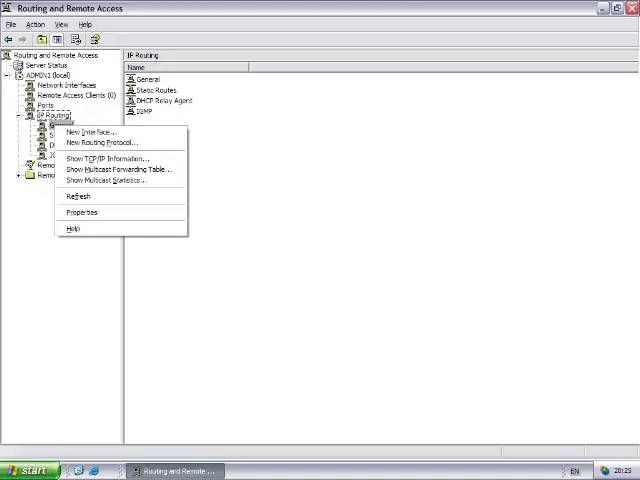Open Properties from the context menu

click(121, 213)
